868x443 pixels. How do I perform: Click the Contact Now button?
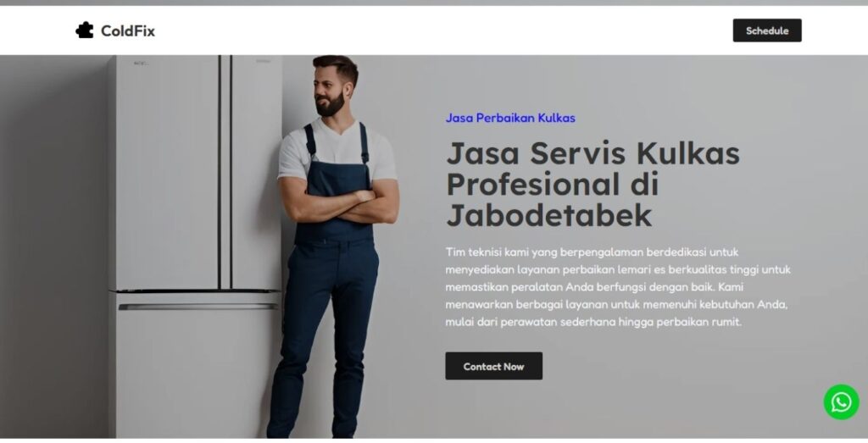coord(494,366)
